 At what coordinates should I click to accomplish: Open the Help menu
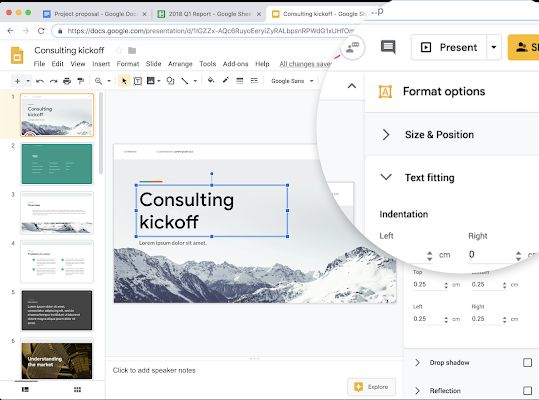pos(262,64)
